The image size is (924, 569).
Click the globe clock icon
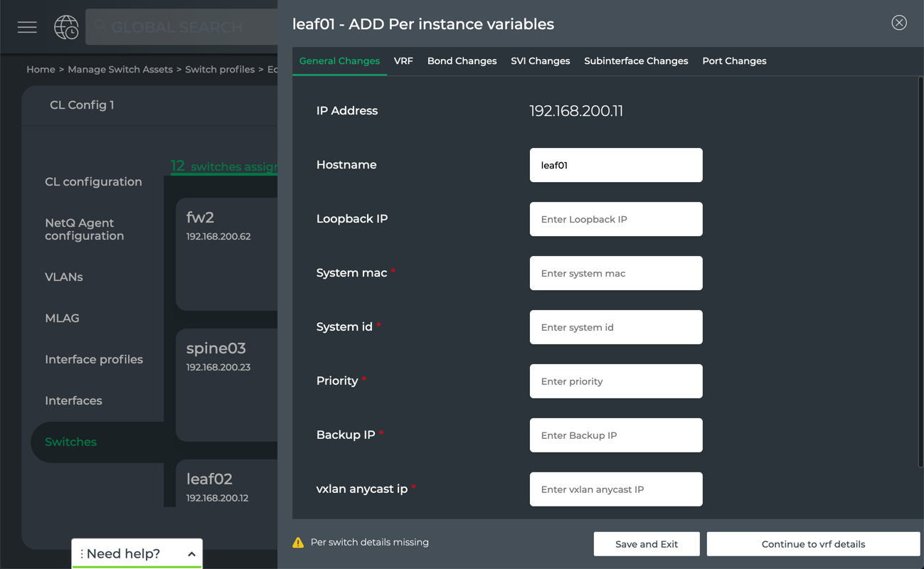[66, 27]
